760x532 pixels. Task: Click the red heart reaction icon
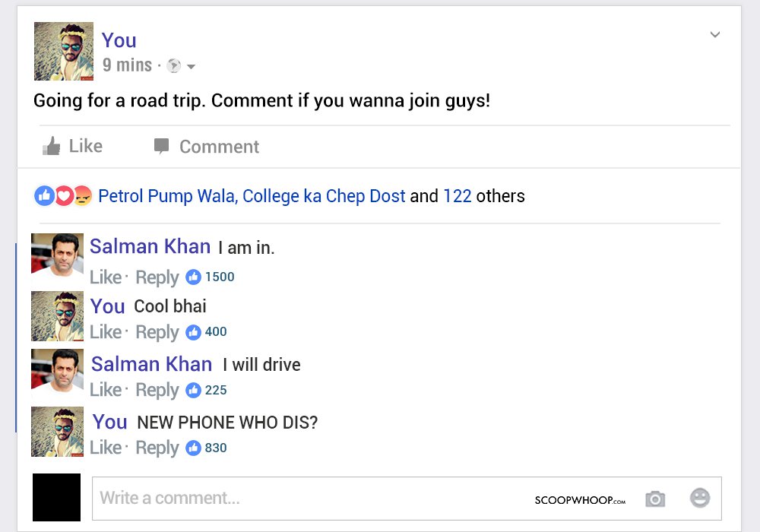coord(64,196)
